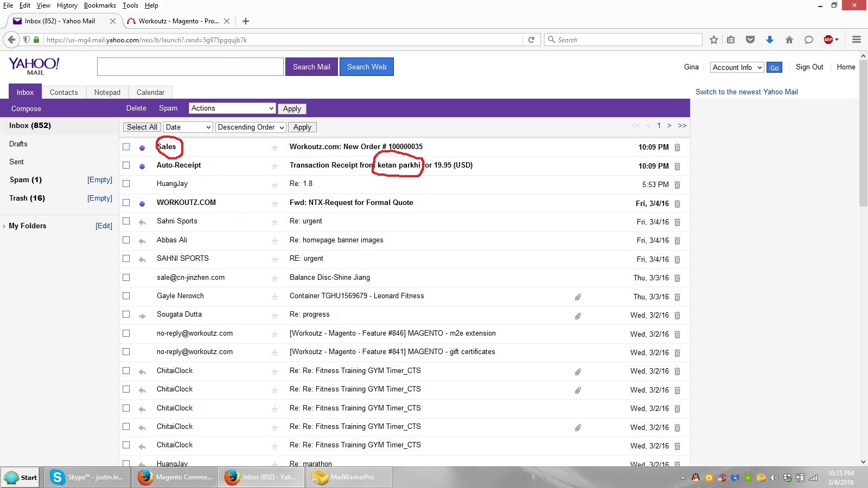
Task: Check the Auto-Receipt email checkbox
Action: tap(126, 165)
